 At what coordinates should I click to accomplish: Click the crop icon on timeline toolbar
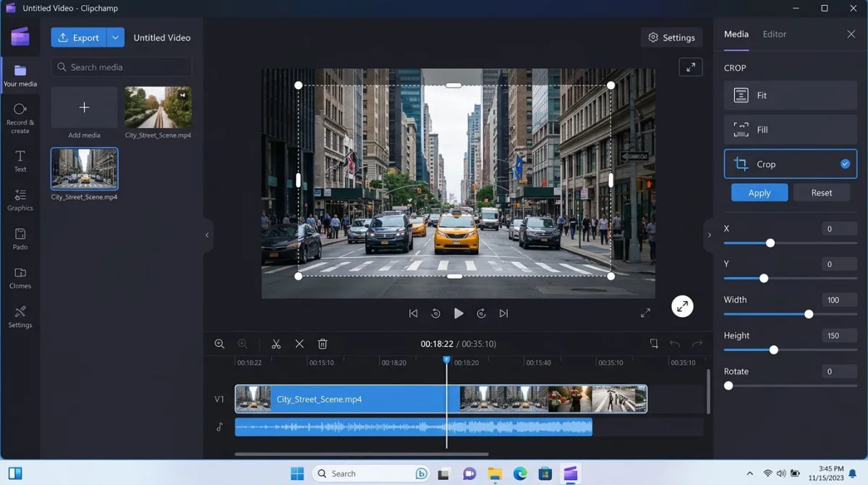tap(654, 344)
